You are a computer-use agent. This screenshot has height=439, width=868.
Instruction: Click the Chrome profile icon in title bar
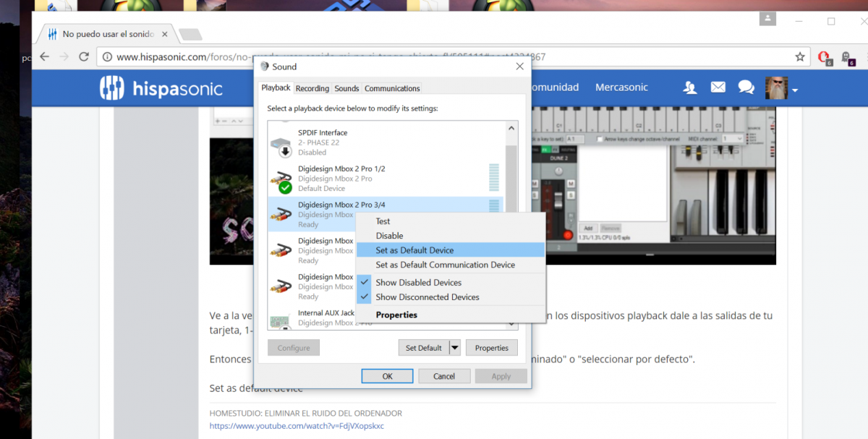(767, 19)
